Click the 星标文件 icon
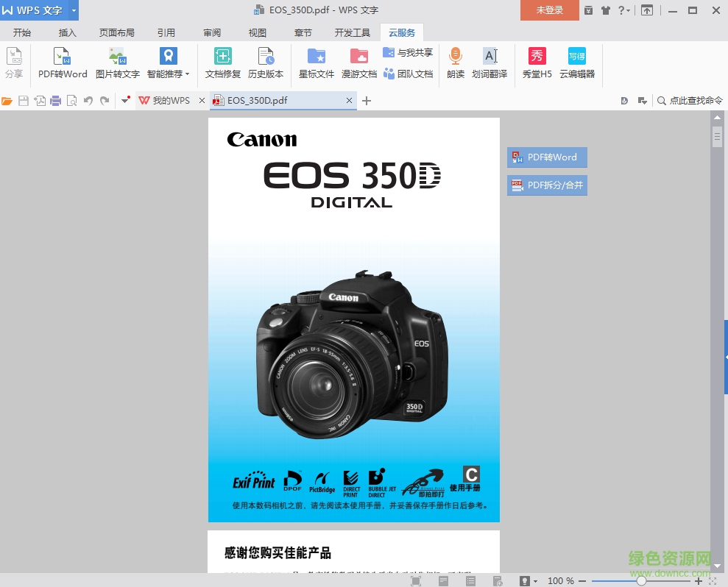The height and width of the screenshot is (587, 728). click(316, 58)
